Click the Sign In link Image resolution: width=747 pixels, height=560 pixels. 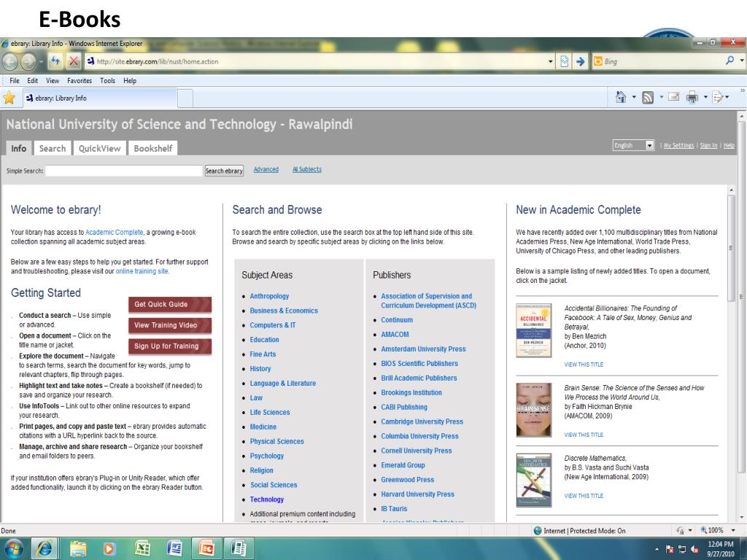708,145
